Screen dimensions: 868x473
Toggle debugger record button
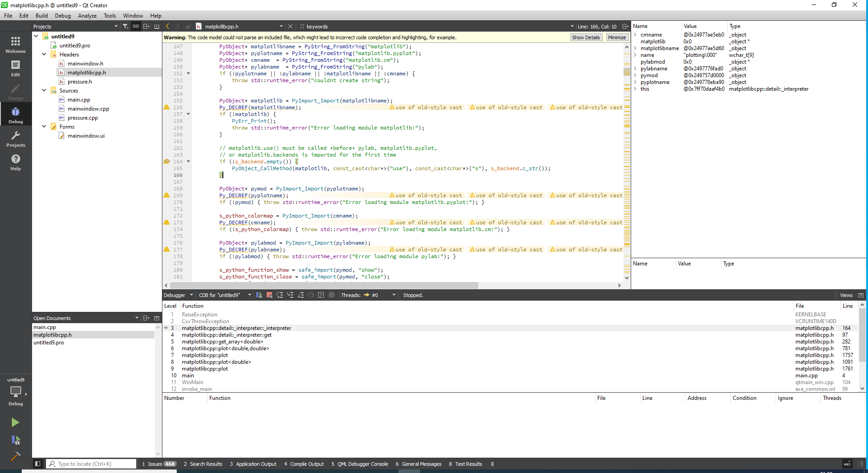(332, 295)
